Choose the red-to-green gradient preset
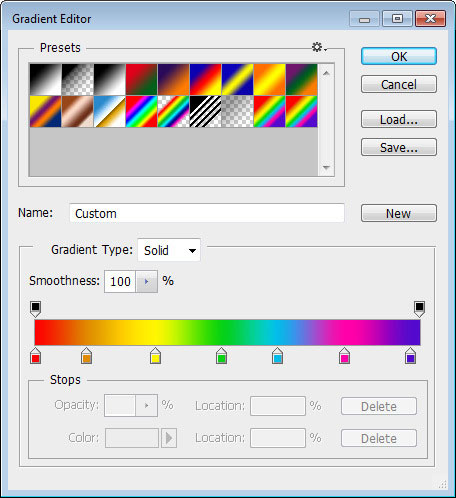This screenshot has width=456, height=498. coord(142,80)
